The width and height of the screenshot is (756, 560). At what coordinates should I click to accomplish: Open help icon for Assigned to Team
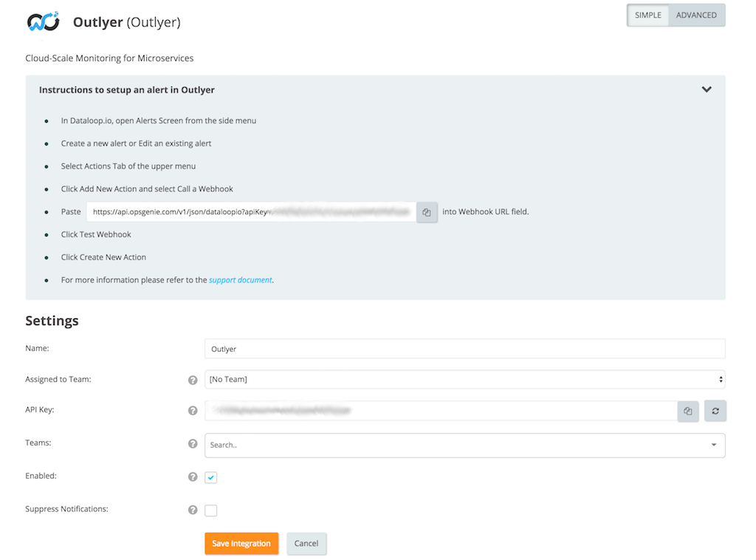193,380
